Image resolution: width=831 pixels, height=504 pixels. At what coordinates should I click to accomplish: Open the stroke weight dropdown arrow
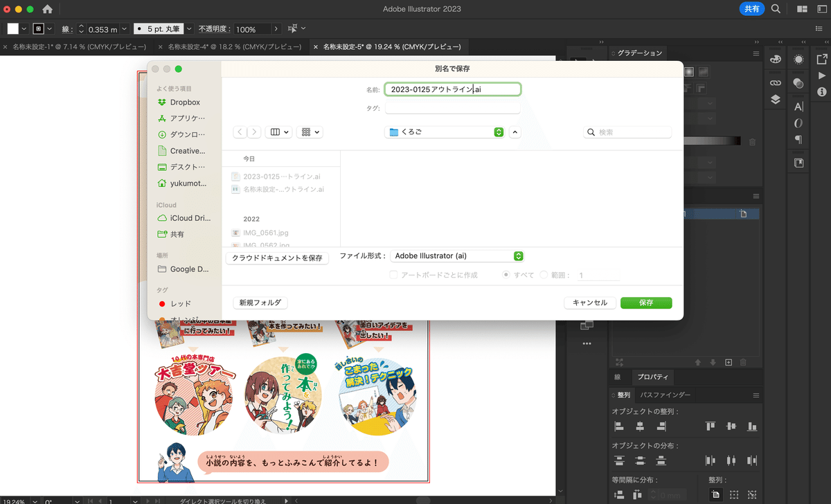pyautogui.click(x=124, y=29)
